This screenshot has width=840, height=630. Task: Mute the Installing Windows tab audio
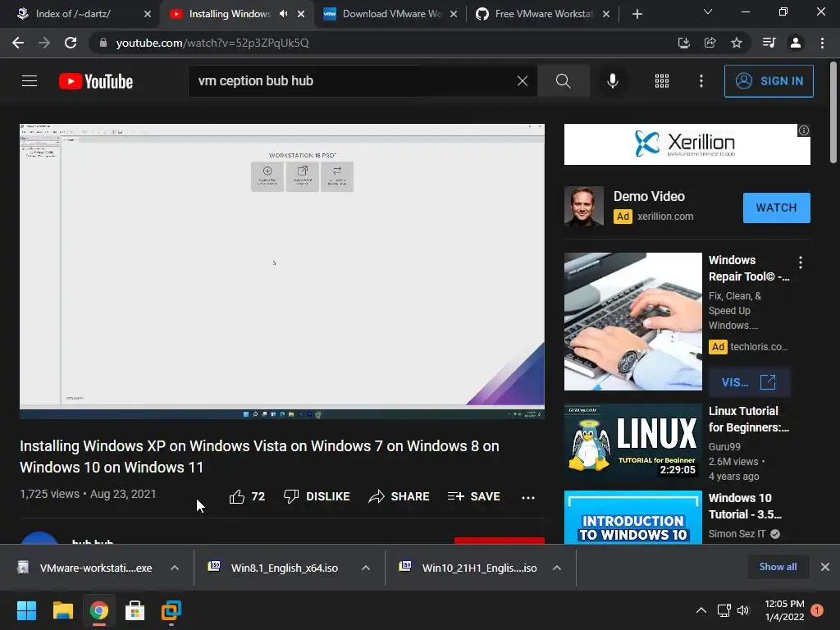(x=283, y=14)
